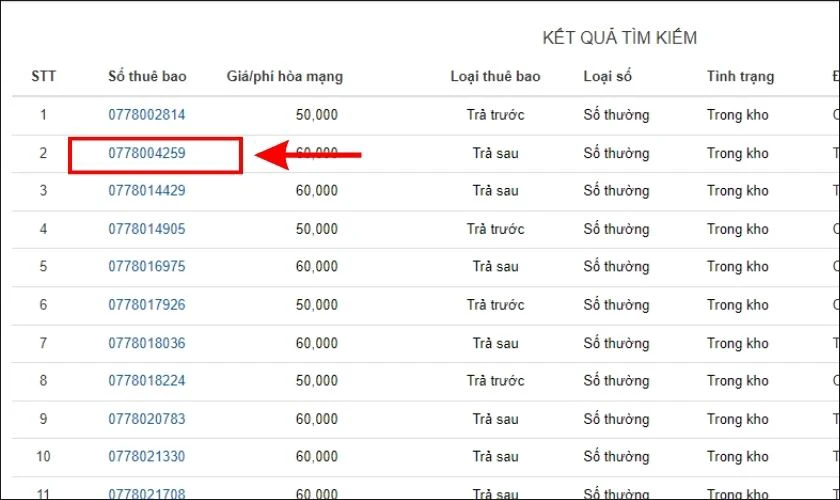The image size is (840, 500).
Task: Click Số thường in row 0778014905
Action: (x=617, y=229)
